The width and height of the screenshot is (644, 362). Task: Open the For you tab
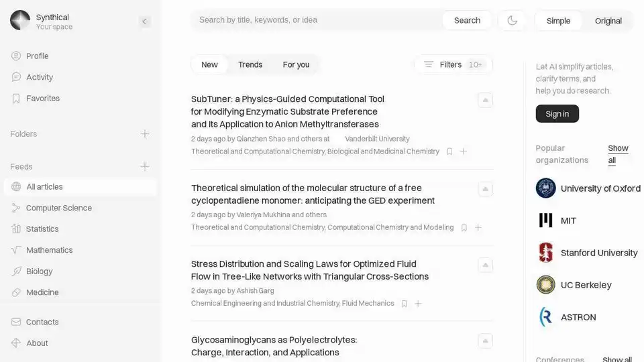point(296,65)
